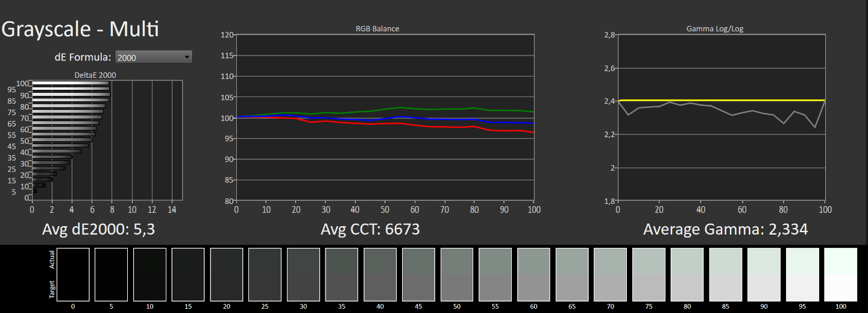868x313 pixels.
Task: Select the grayscale swatch labeled 70
Action: 611,274
